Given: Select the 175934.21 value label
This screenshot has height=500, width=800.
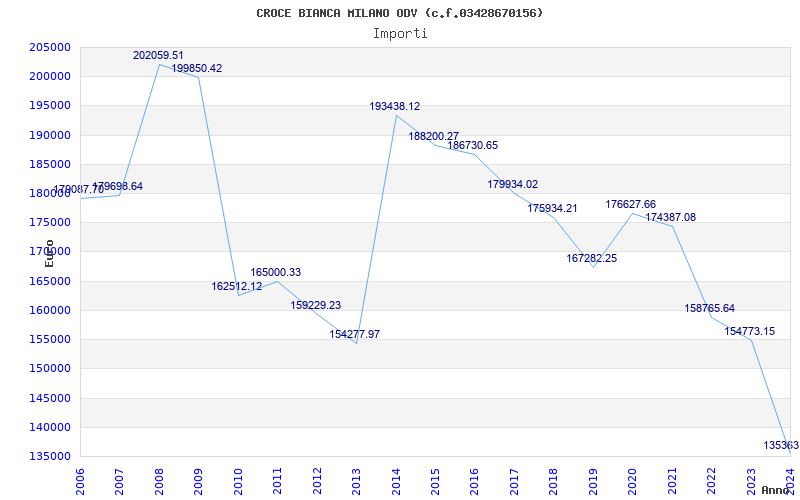Looking at the screenshot, I should pyautogui.click(x=552, y=208).
